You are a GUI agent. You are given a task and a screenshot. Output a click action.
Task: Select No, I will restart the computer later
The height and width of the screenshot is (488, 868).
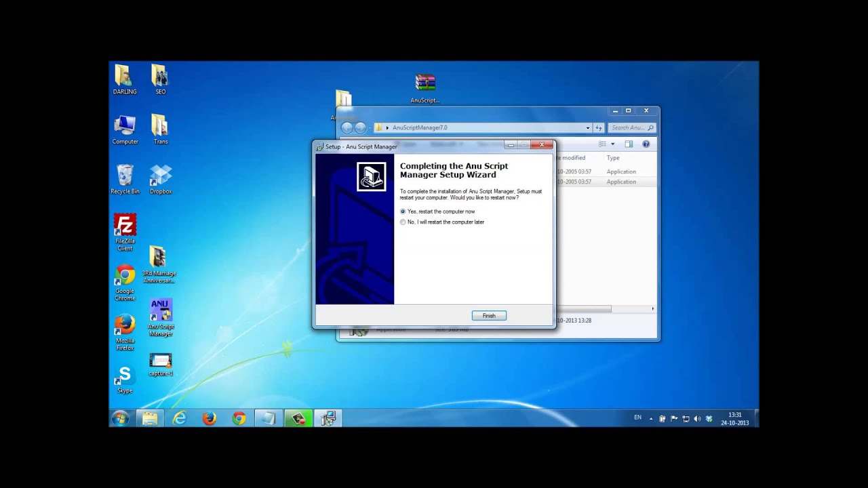[x=442, y=222]
